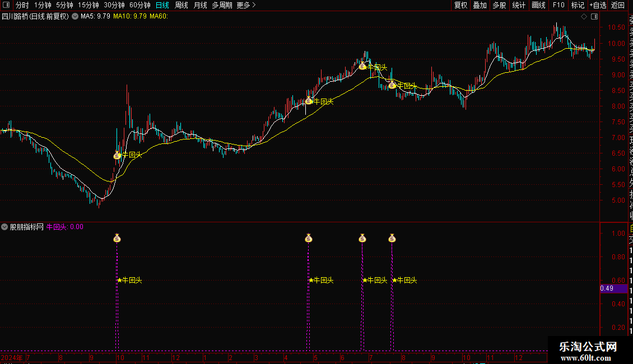
Task: Click money bag signal near August on price chart
Action: click(392, 85)
